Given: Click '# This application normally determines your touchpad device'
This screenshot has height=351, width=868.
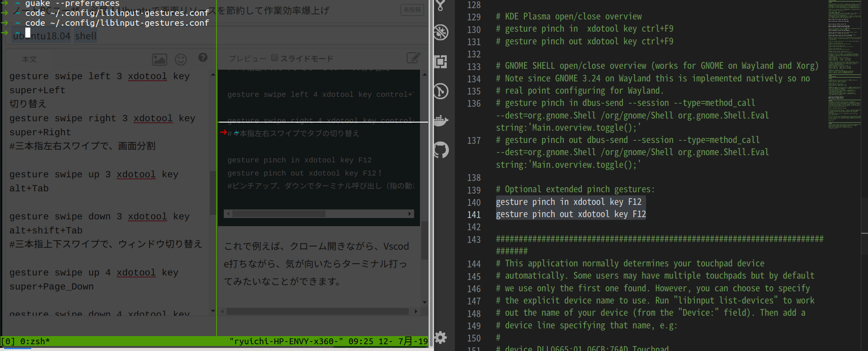Looking at the screenshot, I should pos(630,264).
